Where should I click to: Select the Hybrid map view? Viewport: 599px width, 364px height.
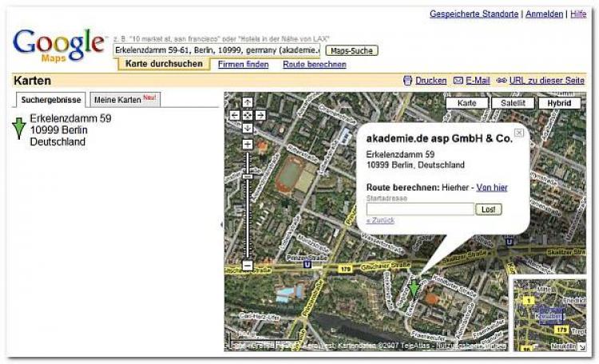tap(559, 103)
